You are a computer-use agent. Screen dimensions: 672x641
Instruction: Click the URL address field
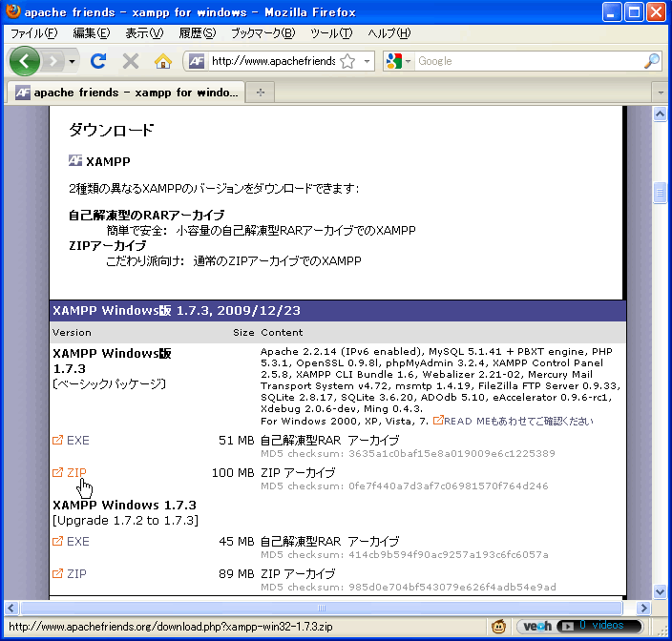click(273, 61)
